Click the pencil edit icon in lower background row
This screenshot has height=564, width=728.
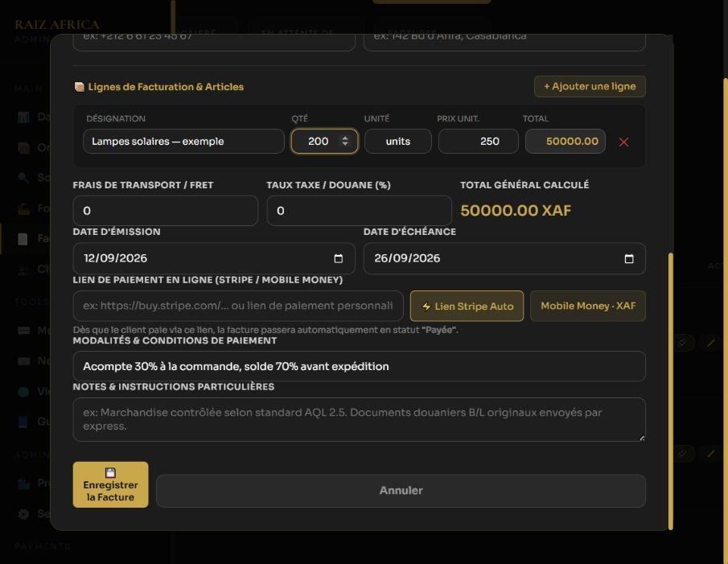tap(711, 454)
